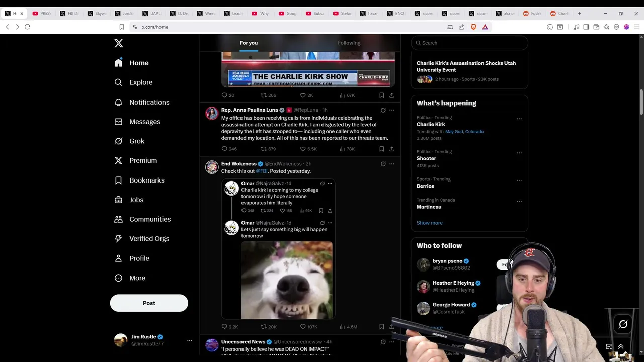Open the Explore page
Screen dimensions: 644x362
click(133, 82)
